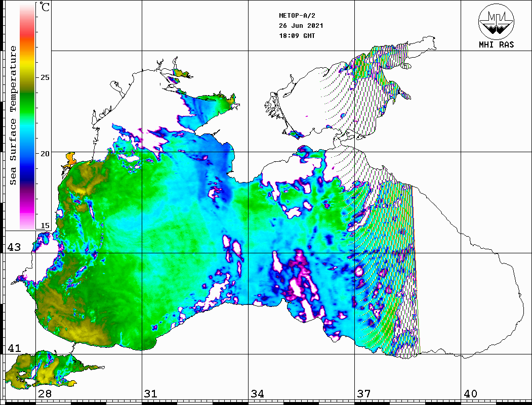Select the 'MHI RAS' text label

point(496,44)
